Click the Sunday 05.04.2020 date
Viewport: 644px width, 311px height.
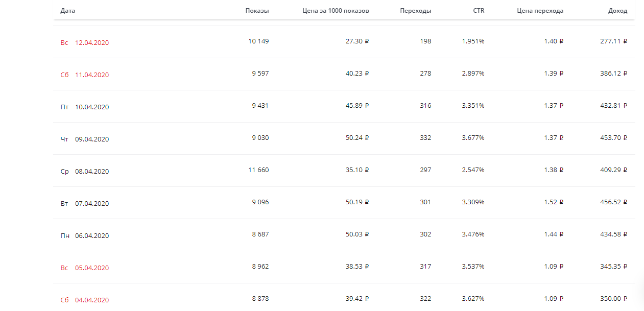pyautogui.click(x=91, y=268)
